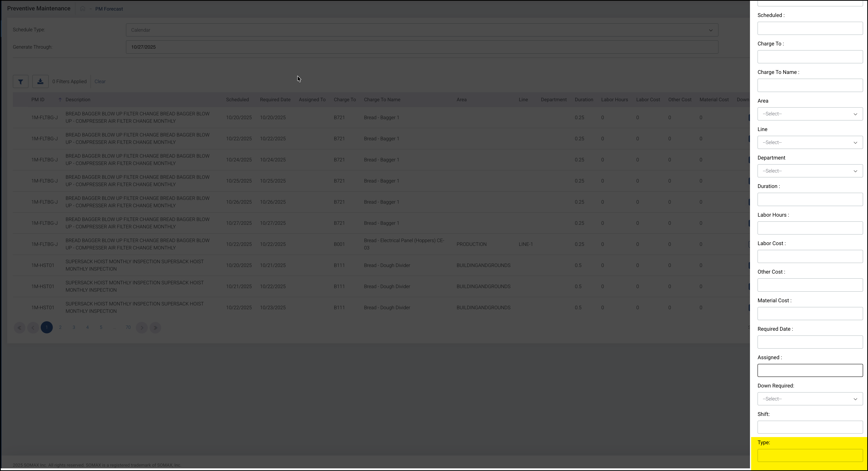This screenshot has height=471, width=868.
Task: Click the Clear filters link
Action: pos(100,81)
